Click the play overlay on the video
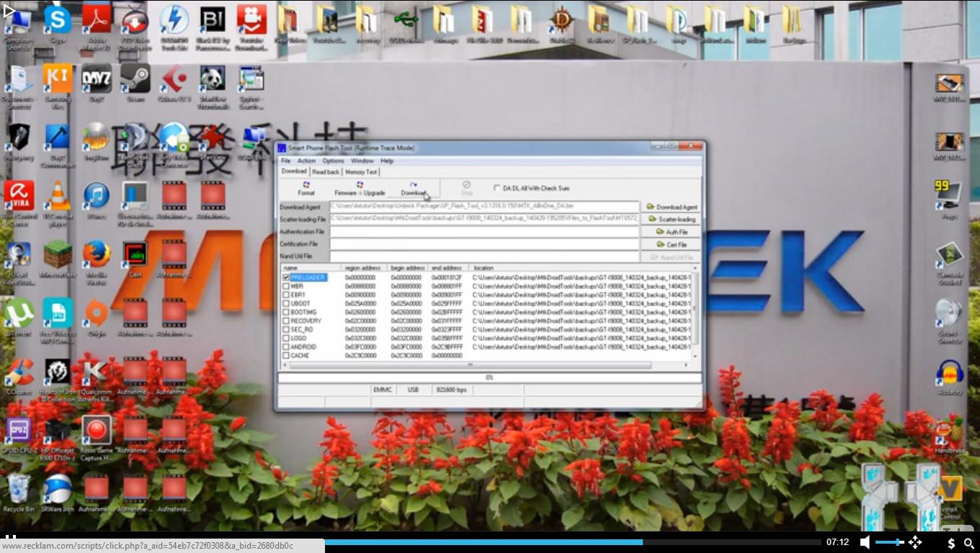This screenshot has width=980, height=553. pos(8,9)
